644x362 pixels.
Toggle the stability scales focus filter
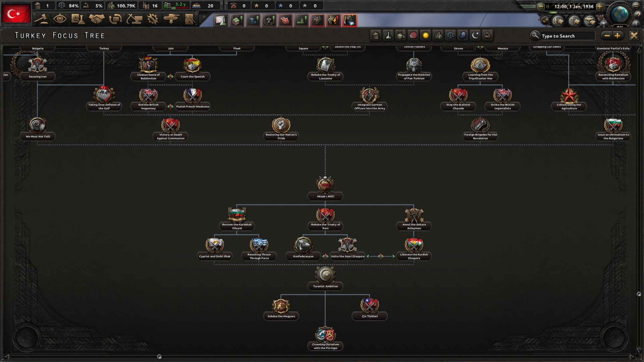450,36
